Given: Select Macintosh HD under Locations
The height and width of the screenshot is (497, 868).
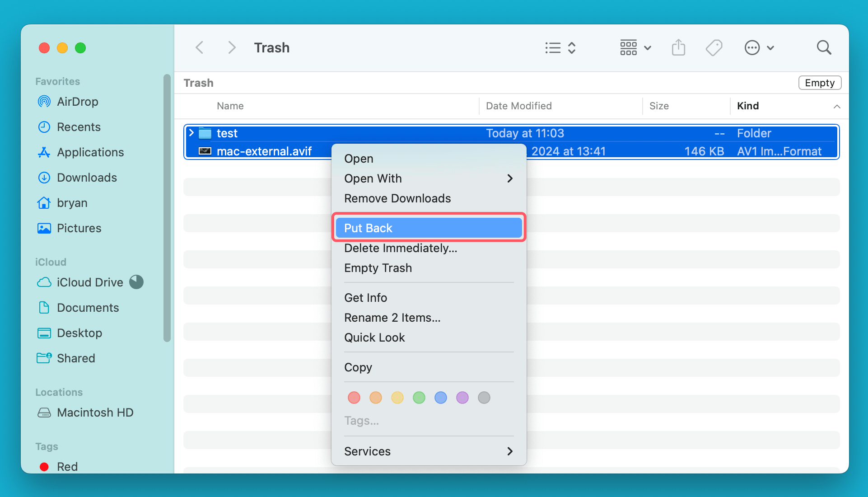Looking at the screenshot, I should pyautogui.click(x=95, y=413).
